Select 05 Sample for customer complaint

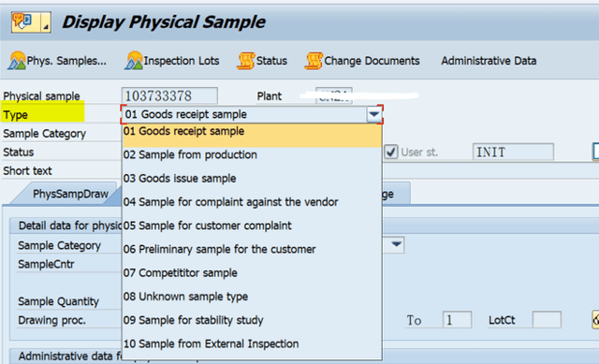point(252,226)
